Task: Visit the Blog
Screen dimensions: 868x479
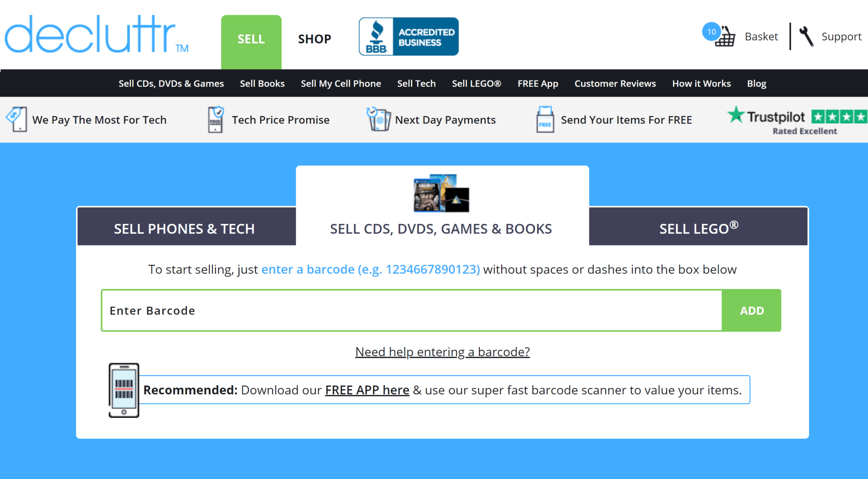Action: point(757,84)
